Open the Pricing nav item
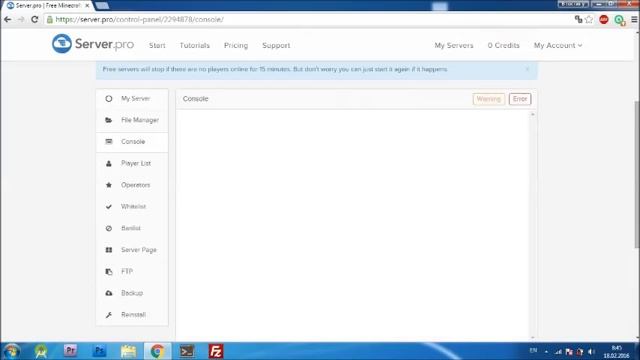Viewport: 640px width, 360px height. (x=236, y=45)
